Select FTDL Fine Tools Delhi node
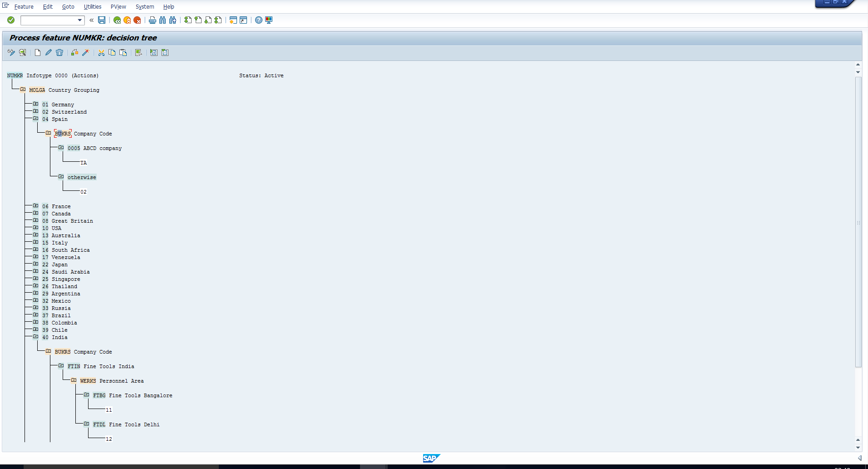Image resolution: width=868 pixels, height=469 pixels. tap(126, 424)
